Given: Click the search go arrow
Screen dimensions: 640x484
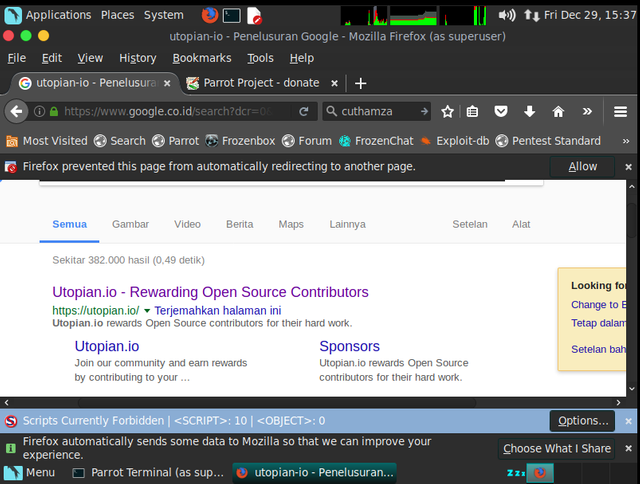Looking at the screenshot, I should (x=424, y=111).
